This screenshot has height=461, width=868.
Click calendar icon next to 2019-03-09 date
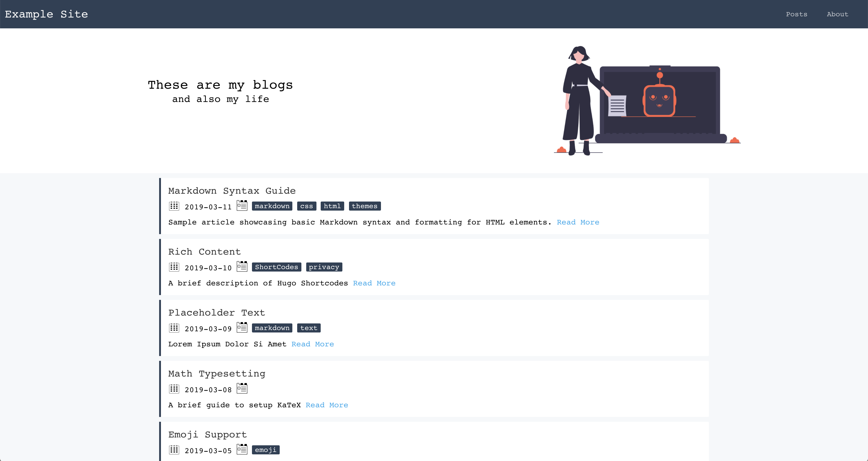174,328
